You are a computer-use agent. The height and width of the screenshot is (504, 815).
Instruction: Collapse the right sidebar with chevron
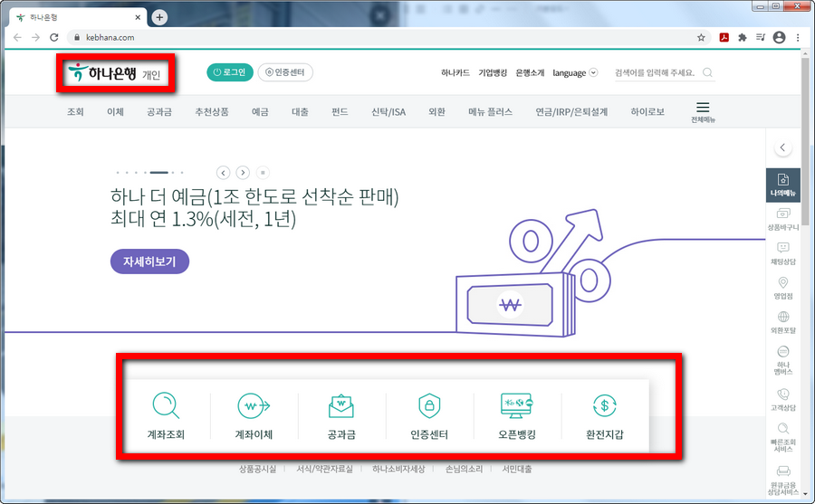[782, 147]
